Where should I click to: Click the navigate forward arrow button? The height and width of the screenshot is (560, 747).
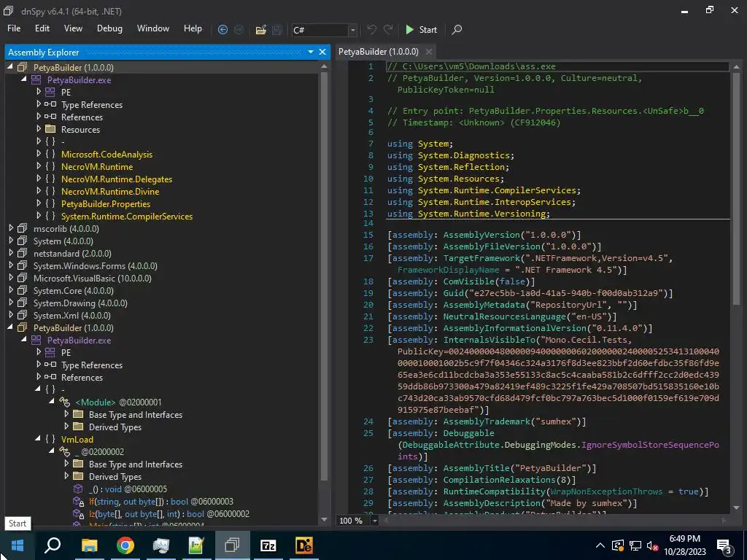click(x=239, y=29)
